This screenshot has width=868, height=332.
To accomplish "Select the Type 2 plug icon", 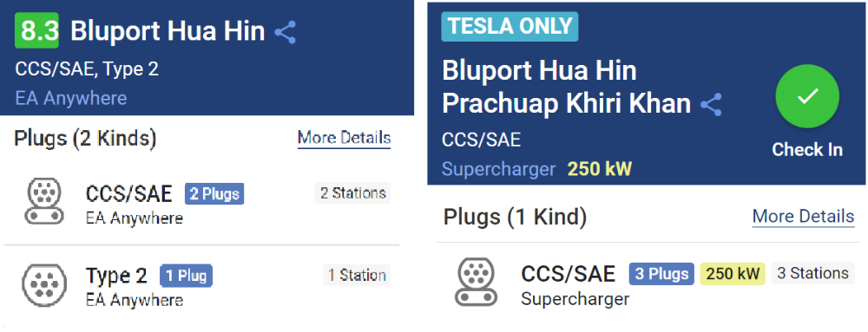I will coord(43,284).
